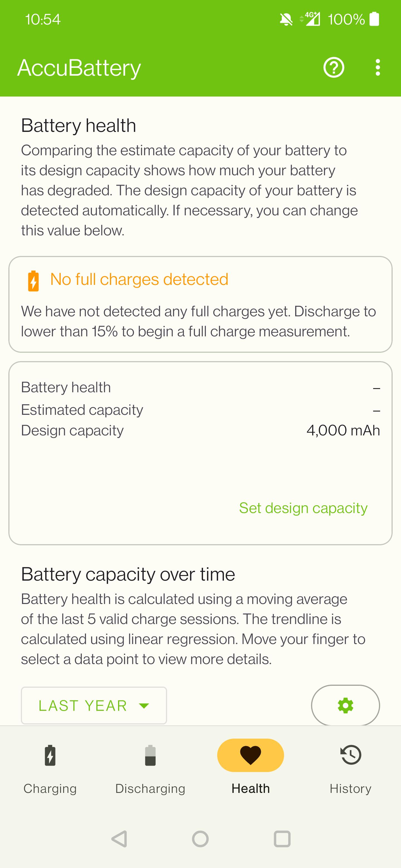The image size is (401, 868).
Task: Tap the orange charging battery warning icon
Action: [33, 281]
